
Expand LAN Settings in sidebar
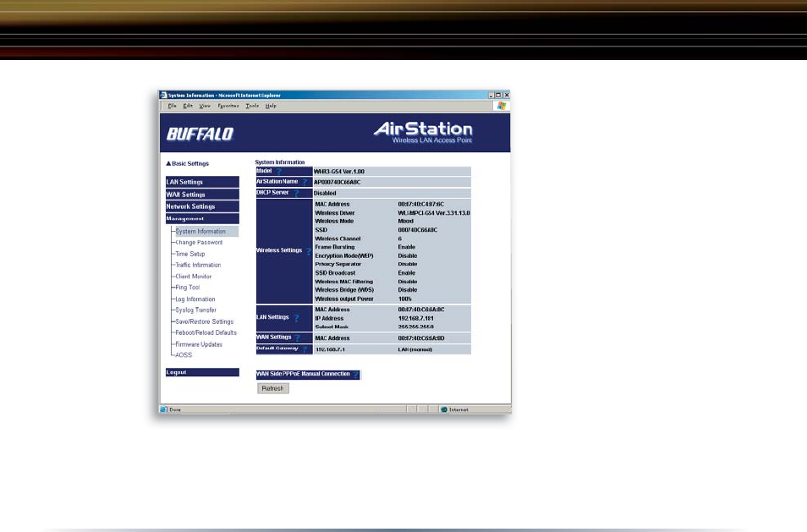point(202,182)
